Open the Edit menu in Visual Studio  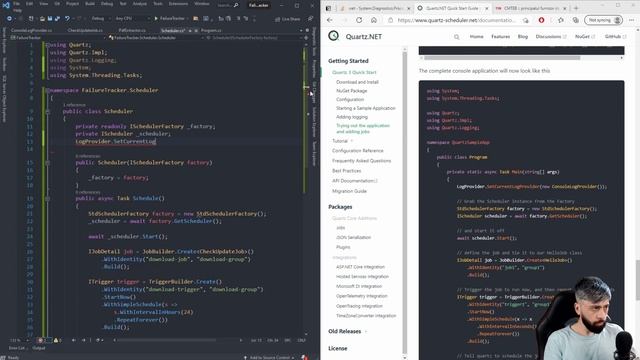tap(30, 3)
